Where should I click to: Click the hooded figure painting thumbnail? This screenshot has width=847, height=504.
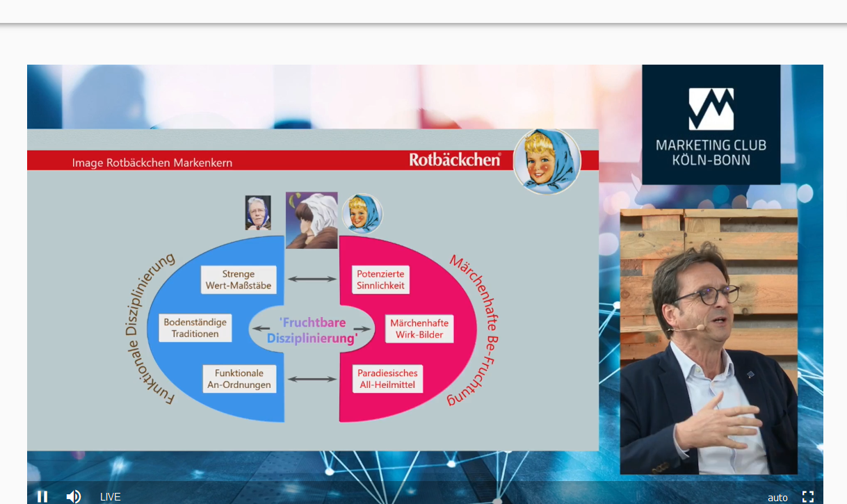[312, 220]
